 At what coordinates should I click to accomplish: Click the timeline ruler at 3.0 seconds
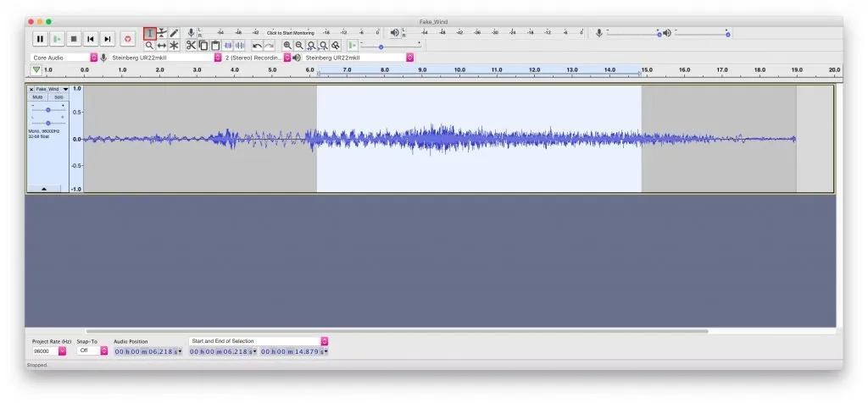click(197, 71)
